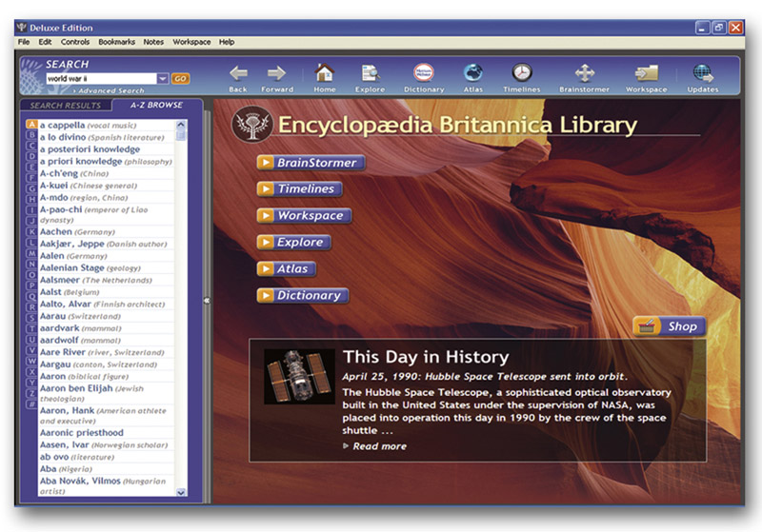
Task: Open the Notes menu
Action: (153, 42)
